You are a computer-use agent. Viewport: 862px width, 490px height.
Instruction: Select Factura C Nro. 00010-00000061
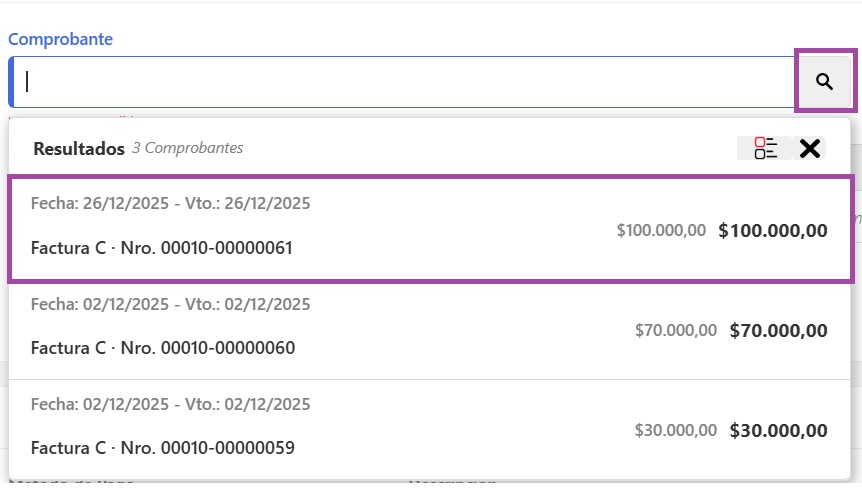click(162, 248)
